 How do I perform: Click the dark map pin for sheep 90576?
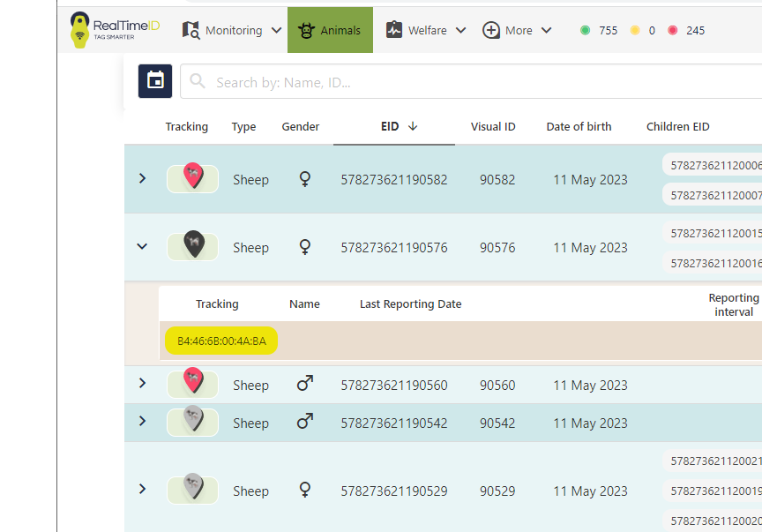click(192, 247)
